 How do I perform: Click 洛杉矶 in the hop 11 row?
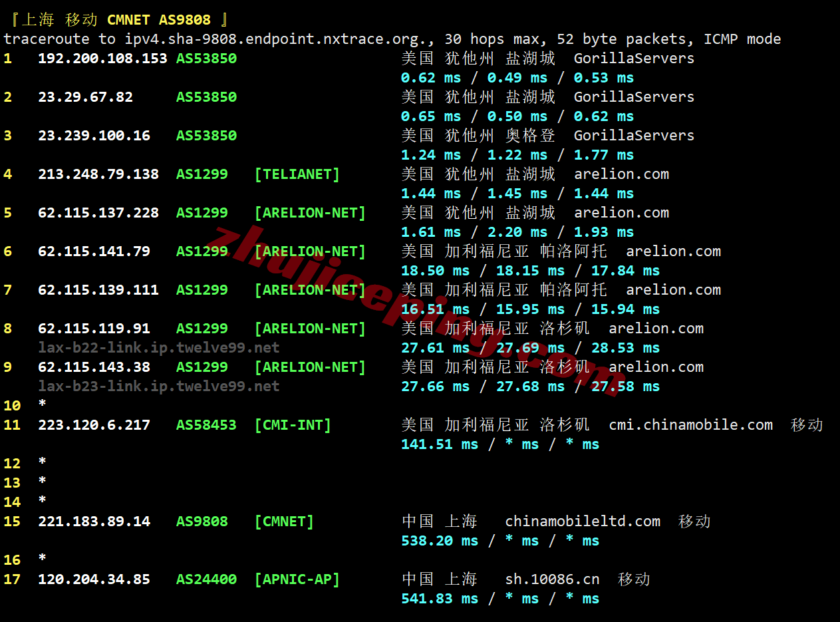pyautogui.click(x=565, y=425)
